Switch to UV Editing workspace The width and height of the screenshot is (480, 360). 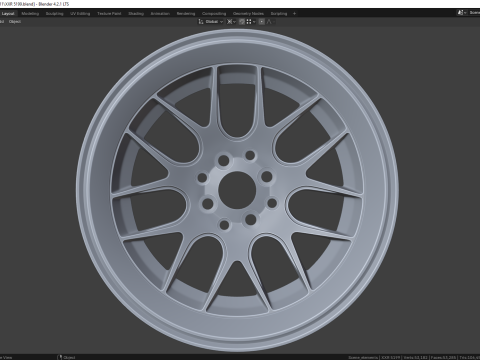coord(80,14)
